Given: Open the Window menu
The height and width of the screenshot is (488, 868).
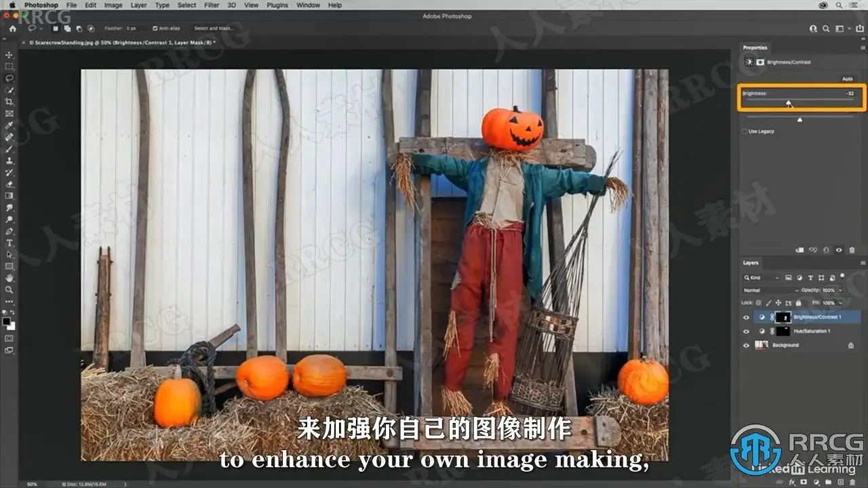Looking at the screenshot, I should (x=309, y=5).
